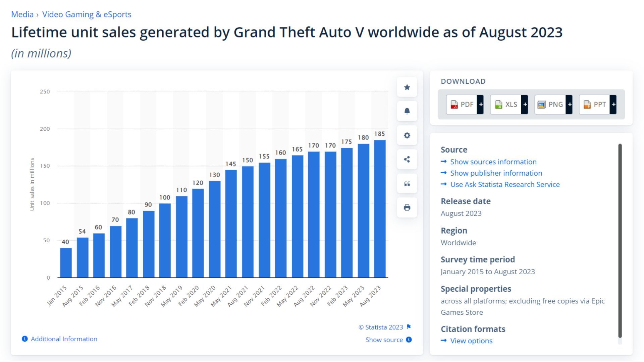Select the May 2020 bar valued 130
The image size is (644, 362).
coord(215,229)
